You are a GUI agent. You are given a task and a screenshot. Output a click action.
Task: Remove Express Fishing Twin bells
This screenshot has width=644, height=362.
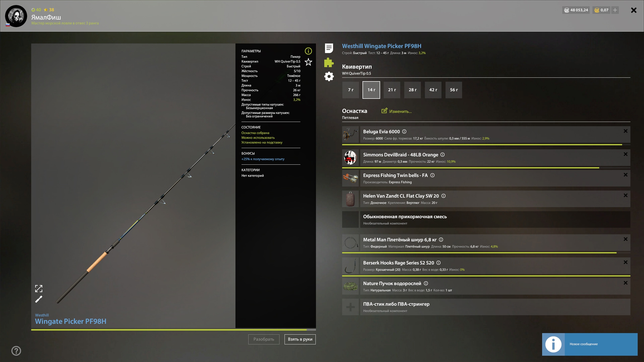point(626,175)
